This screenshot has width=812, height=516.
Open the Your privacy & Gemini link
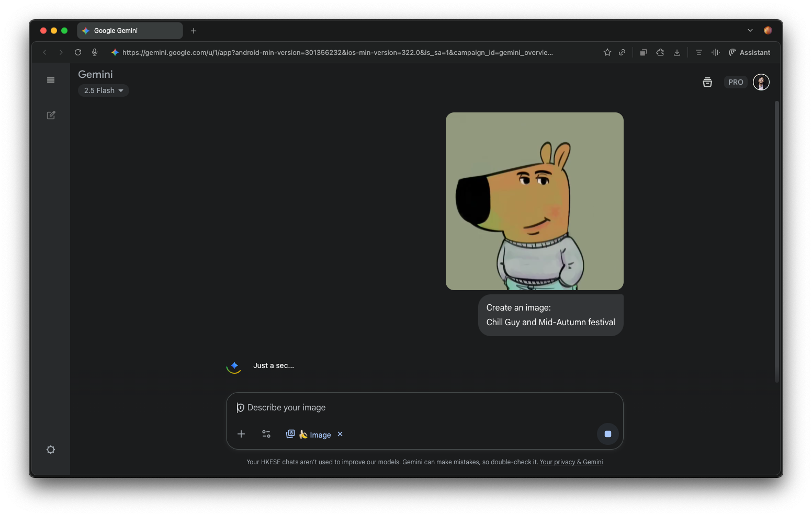coord(571,462)
